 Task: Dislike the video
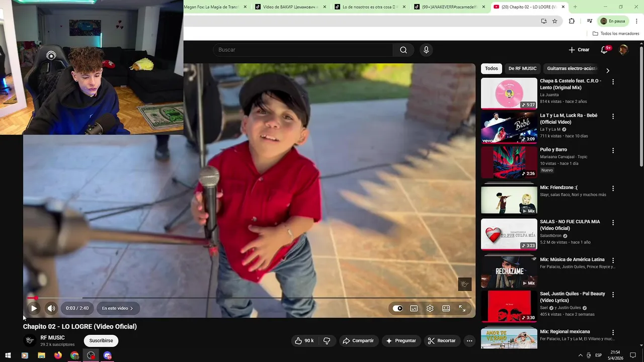point(327,340)
